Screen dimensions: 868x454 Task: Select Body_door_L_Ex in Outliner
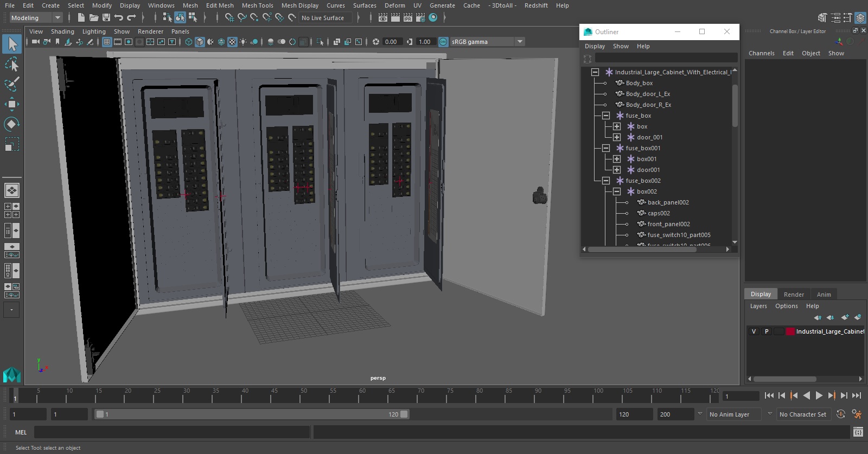click(x=648, y=94)
